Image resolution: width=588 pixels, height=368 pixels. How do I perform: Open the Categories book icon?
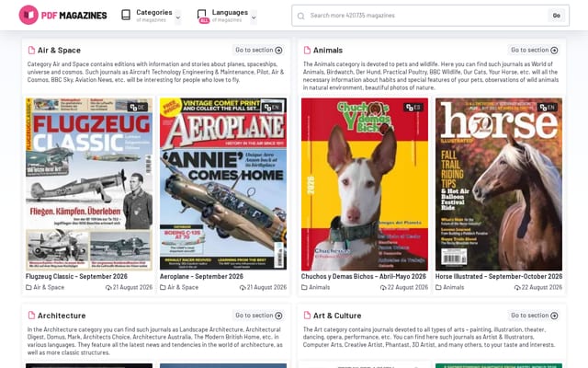(x=126, y=15)
